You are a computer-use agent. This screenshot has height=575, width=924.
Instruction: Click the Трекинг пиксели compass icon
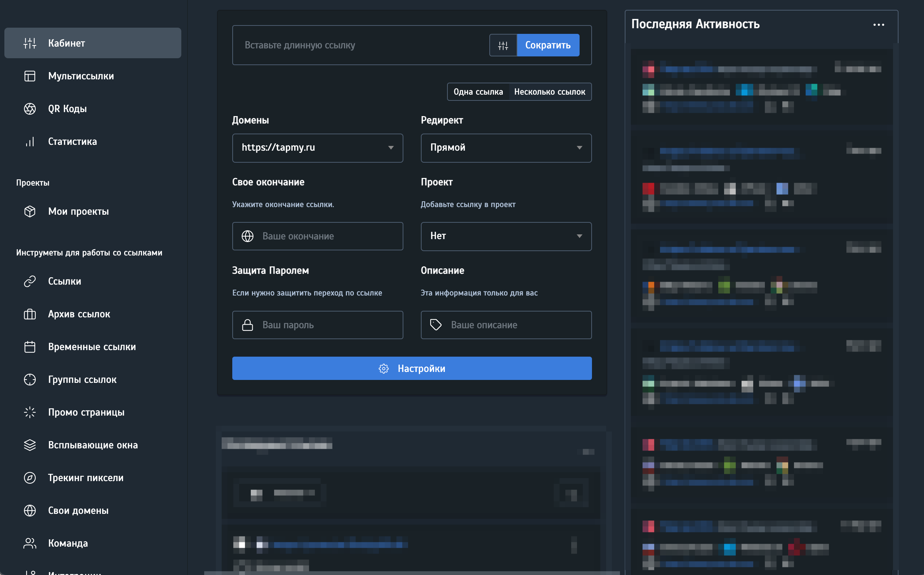pos(30,477)
